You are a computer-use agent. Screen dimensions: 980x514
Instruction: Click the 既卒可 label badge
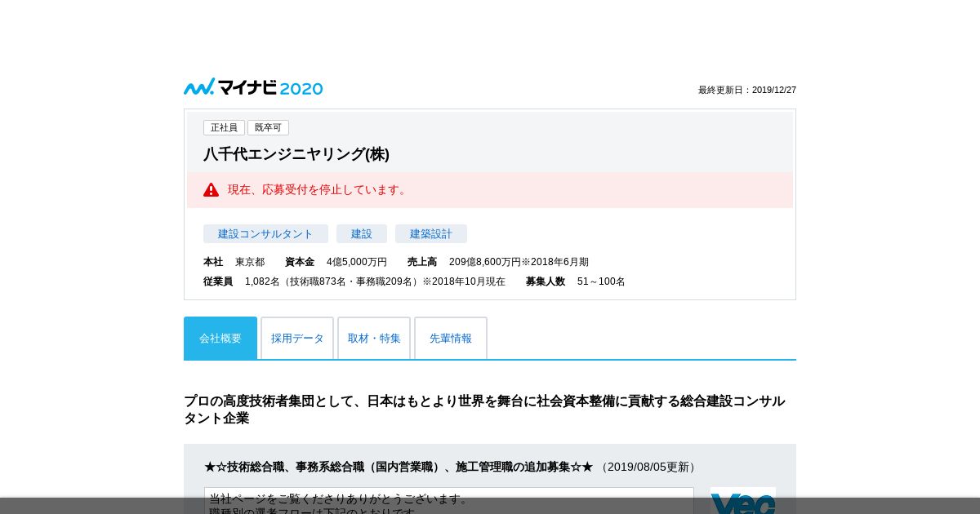(x=268, y=127)
